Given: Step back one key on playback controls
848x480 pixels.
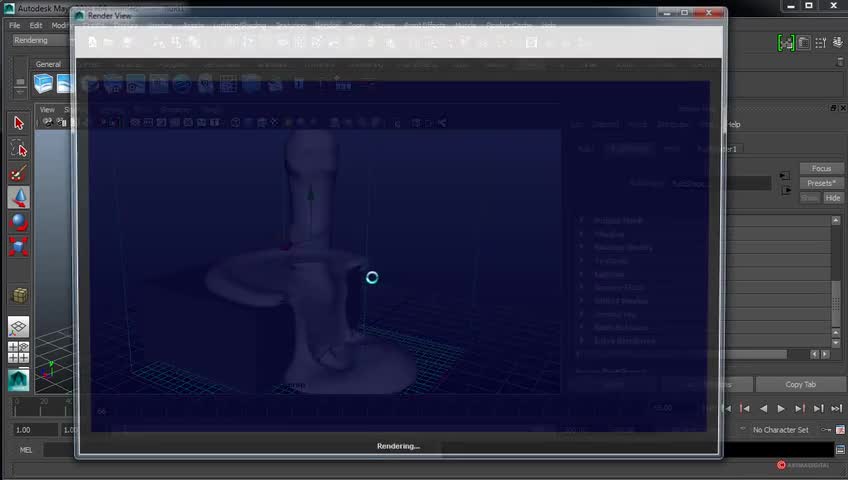Looking at the screenshot, I should point(745,409).
